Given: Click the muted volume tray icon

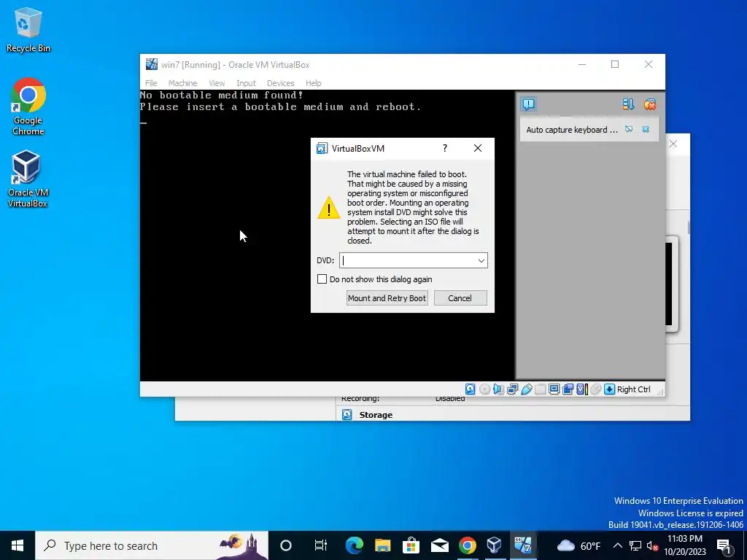Looking at the screenshot, I should tap(652, 546).
